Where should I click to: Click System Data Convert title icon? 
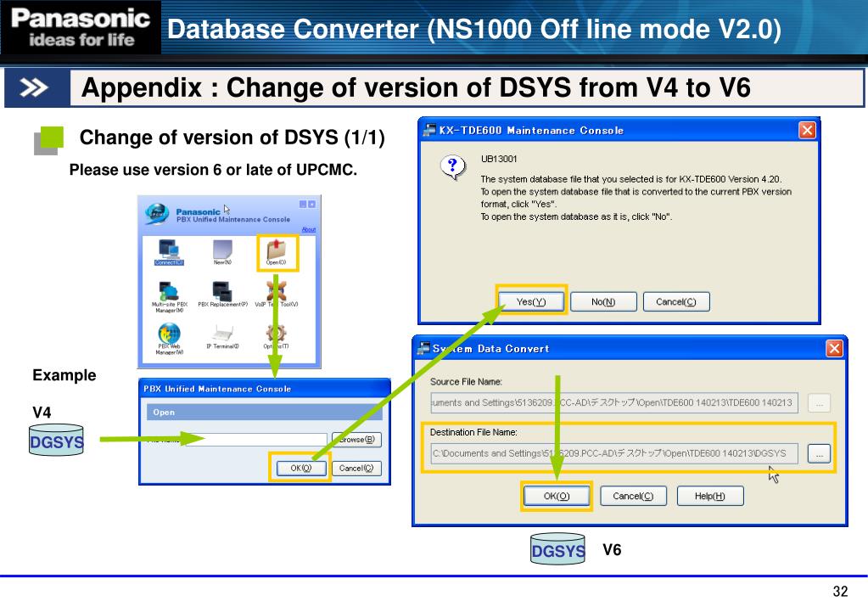point(423,348)
